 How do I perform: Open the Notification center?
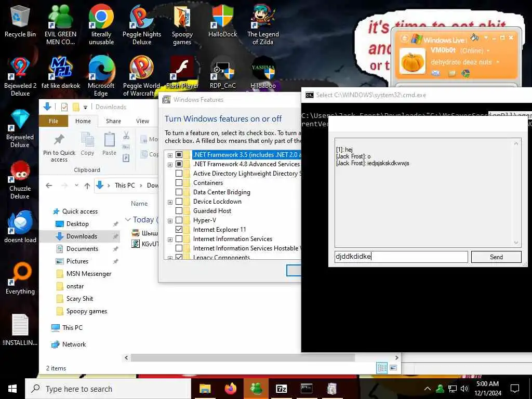tap(515, 389)
